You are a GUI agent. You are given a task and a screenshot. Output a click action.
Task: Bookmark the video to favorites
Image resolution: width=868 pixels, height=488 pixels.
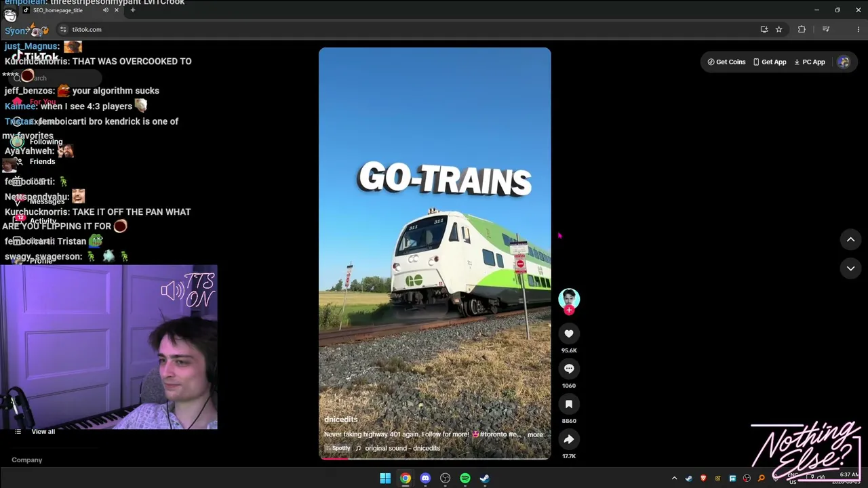tap(569, 404)
